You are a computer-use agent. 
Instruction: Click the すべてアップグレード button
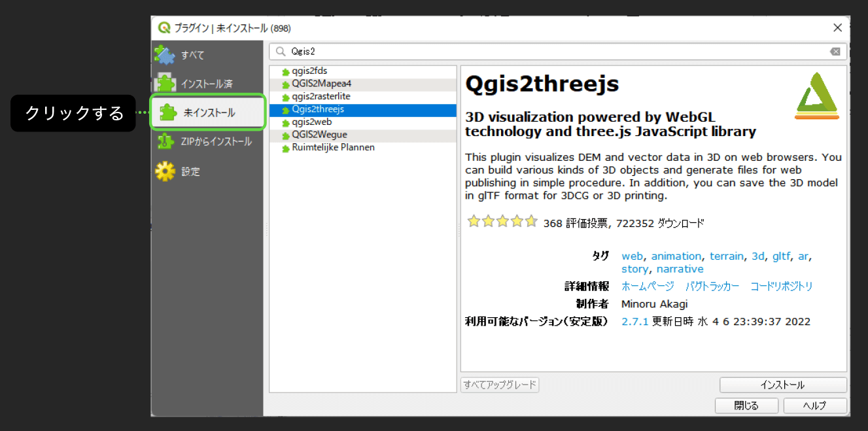(x=500, y=385)
